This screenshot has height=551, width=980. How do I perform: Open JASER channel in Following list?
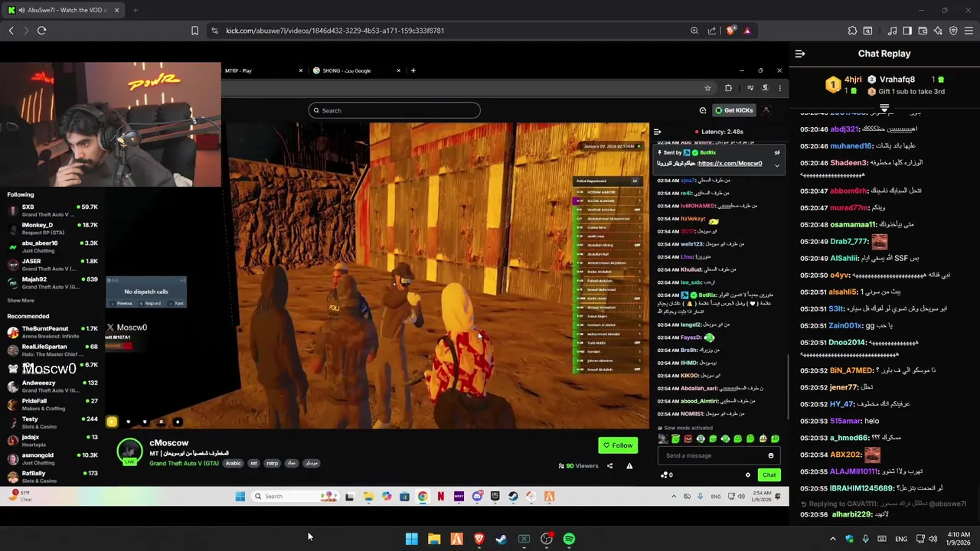52,265
